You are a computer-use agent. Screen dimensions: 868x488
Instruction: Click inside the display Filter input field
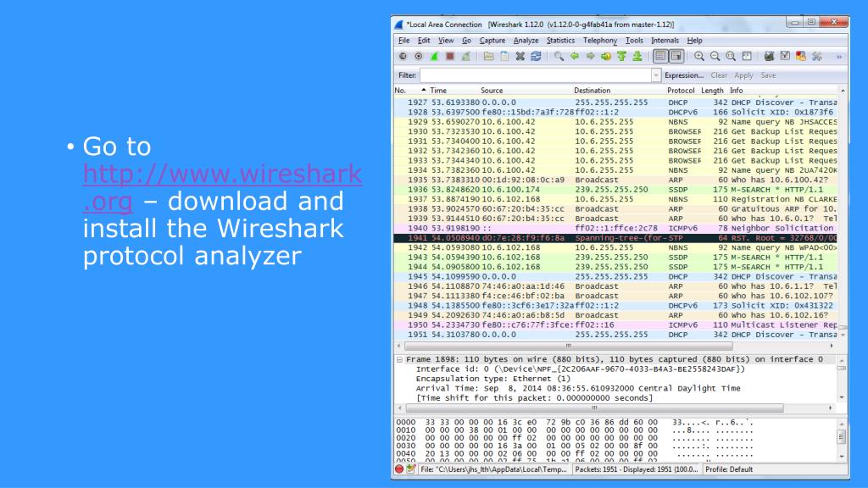[536, 75]
